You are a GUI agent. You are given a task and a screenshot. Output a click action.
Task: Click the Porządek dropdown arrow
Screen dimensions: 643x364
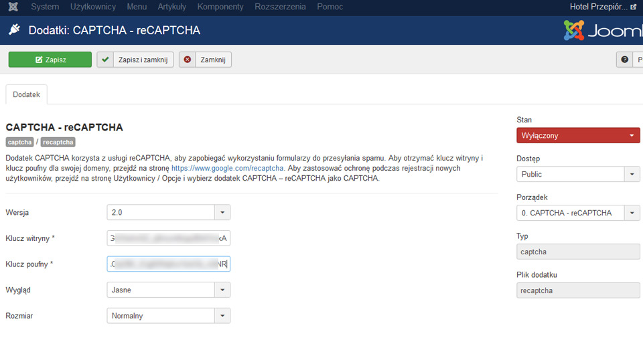click(x=632, y=213)
